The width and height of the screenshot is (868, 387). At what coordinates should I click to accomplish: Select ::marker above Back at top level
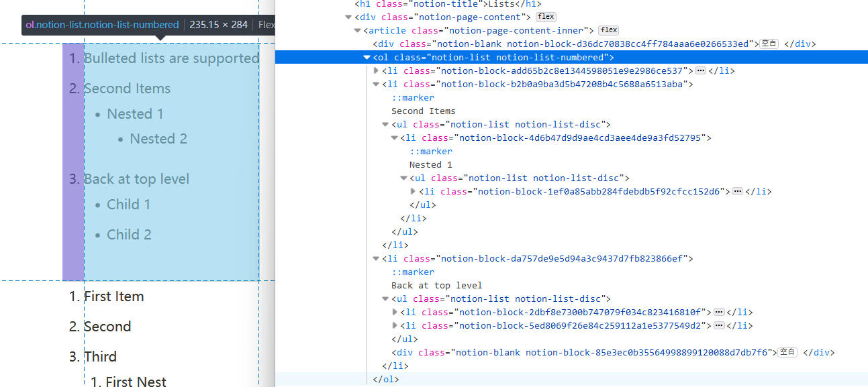(413, 272)
